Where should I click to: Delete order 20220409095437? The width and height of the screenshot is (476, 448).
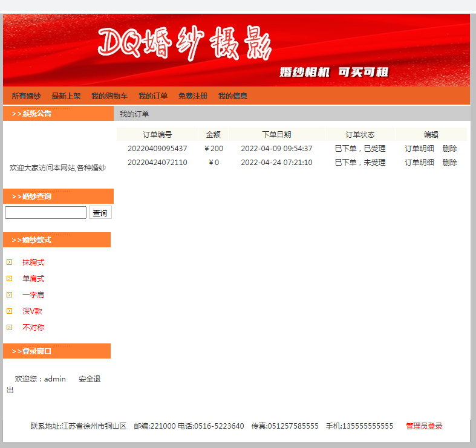[x=449, y=149]
